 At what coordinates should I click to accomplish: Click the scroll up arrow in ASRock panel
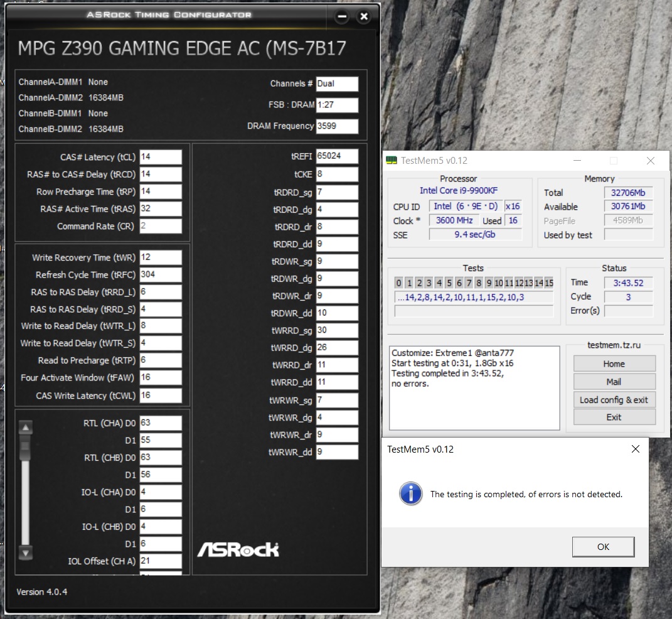26,427
